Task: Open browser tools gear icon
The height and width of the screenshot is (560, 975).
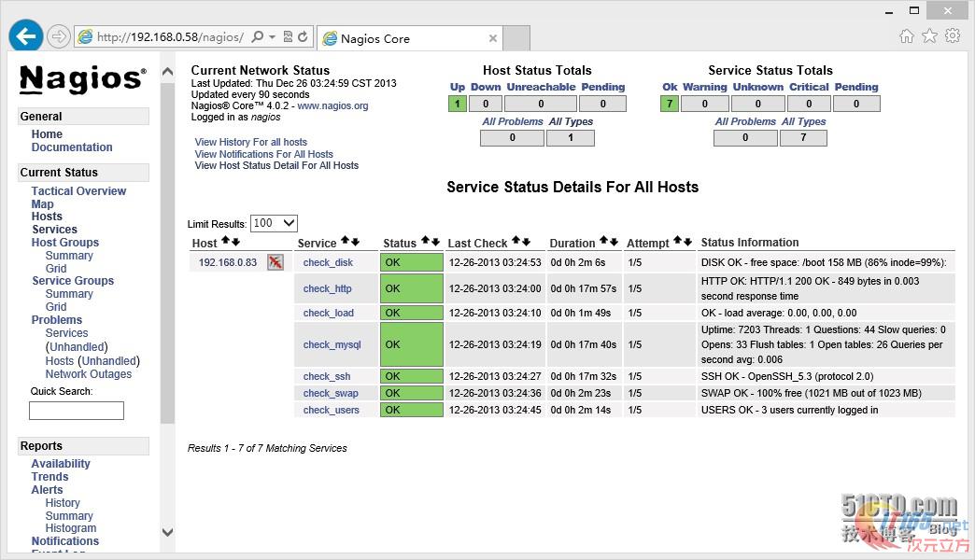Action: [953, 36]
